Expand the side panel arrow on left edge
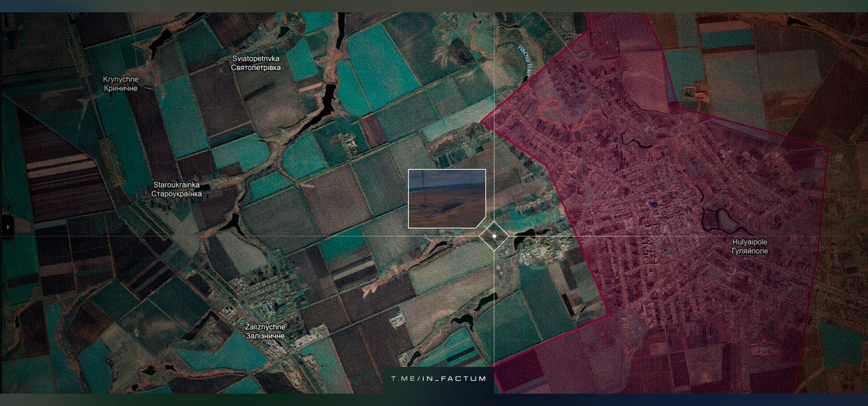The height and width of the screenshot is (406, 868). (x=8, y=226)
